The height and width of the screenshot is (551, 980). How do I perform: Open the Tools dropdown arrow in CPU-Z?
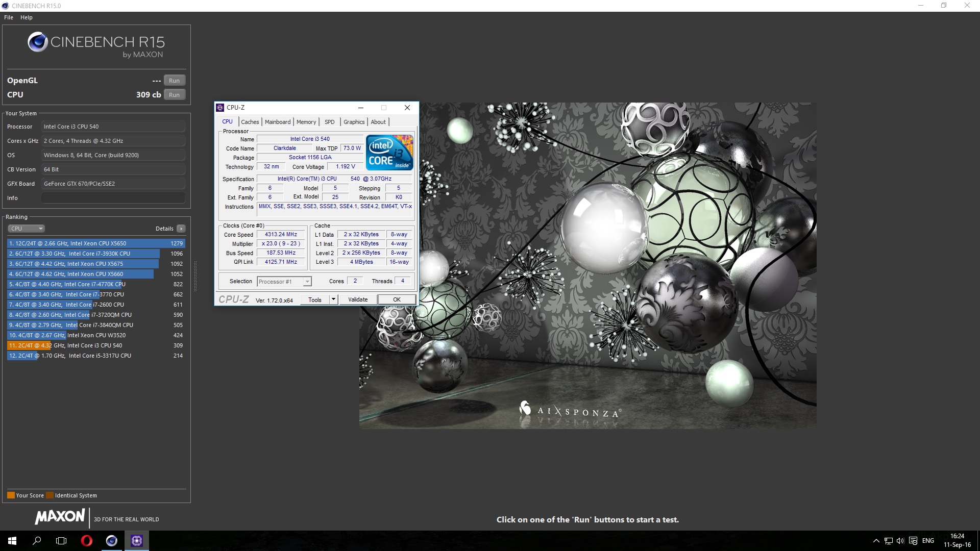(334, 299)
